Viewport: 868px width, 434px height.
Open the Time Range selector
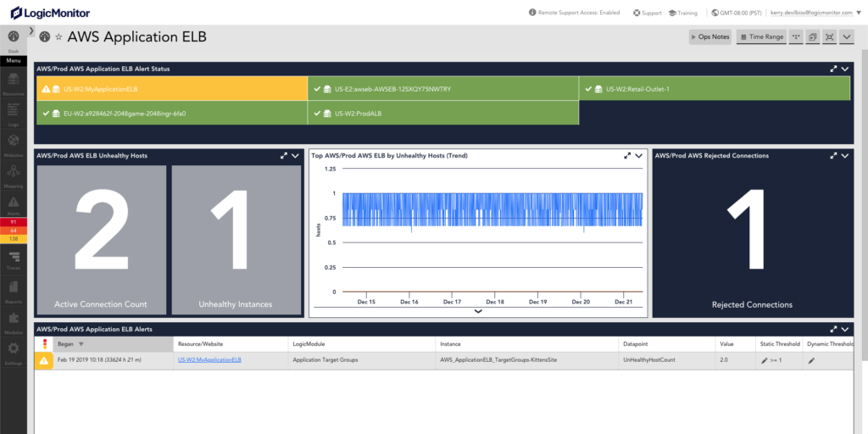pos(761,37)
